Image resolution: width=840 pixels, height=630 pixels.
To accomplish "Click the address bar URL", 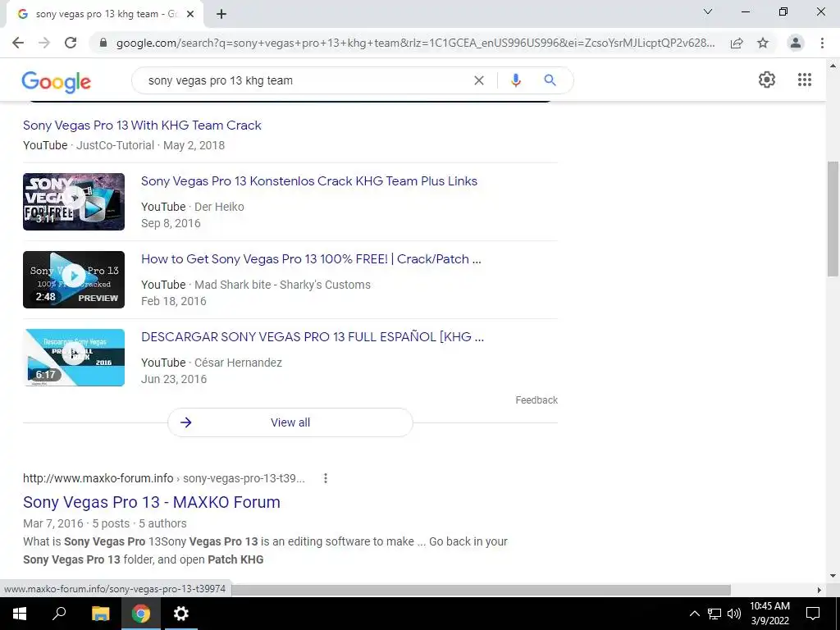I will (415, 43).
